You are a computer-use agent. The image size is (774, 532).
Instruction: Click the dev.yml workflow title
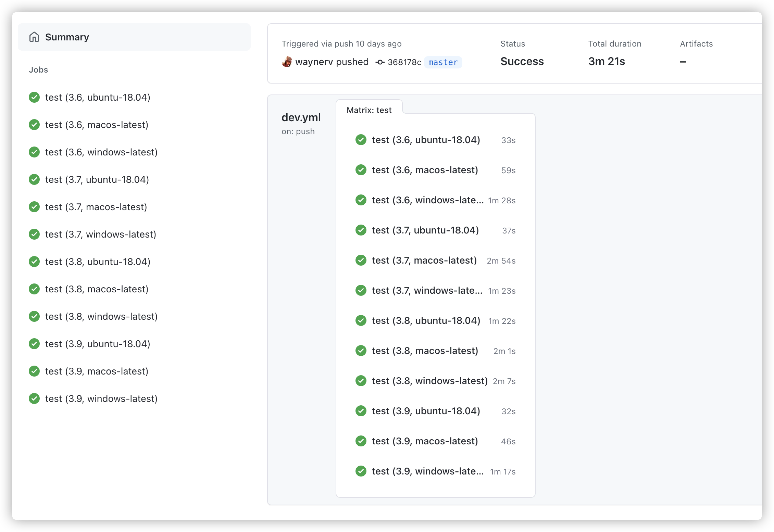(301, 117)
